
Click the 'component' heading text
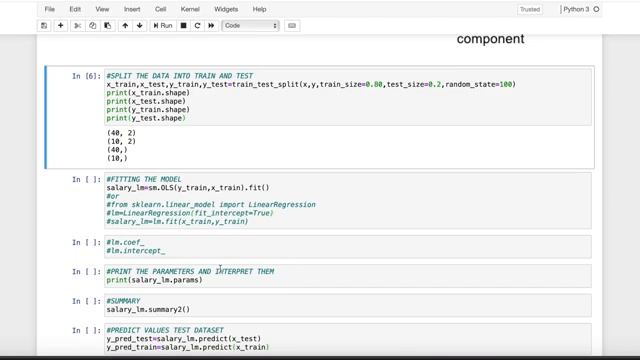click(490, 39)
